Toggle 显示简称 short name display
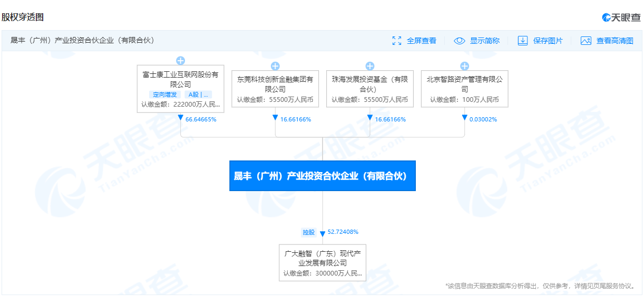Screen dimensions: 644x303 pyautogui.click(x=485, y=41)
